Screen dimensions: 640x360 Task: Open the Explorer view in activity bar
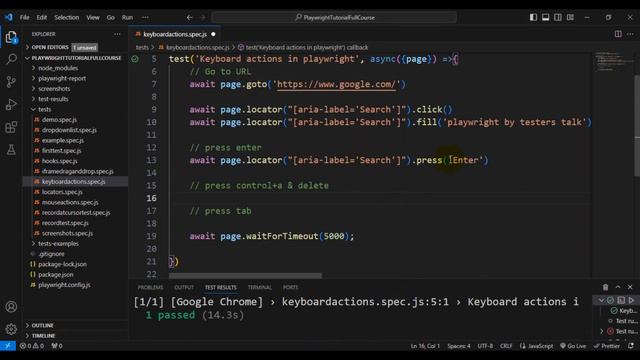click(11, 37)
